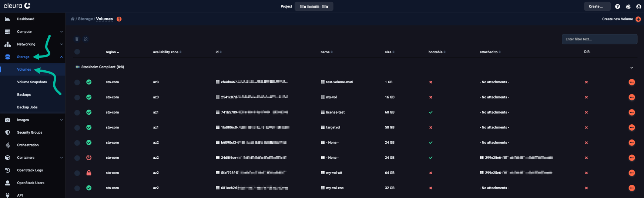This screenshot has height=198, width=644.
Task: Click the green status check for test-volume-mati
Action: 89,82
